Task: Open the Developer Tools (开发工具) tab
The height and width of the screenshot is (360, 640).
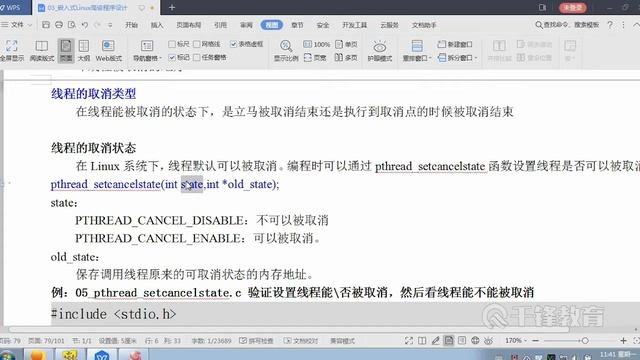Action: pos(355,25)
